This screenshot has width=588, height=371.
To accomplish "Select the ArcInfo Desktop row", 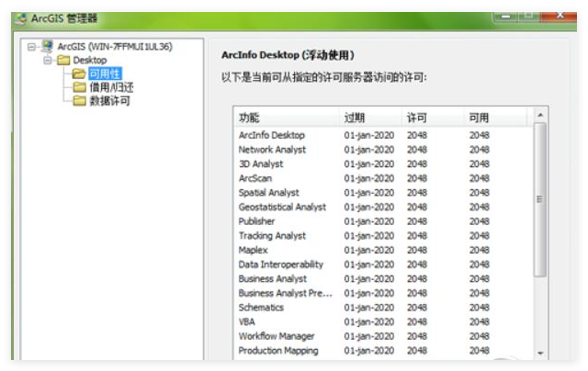I will [x=382, y=135].
